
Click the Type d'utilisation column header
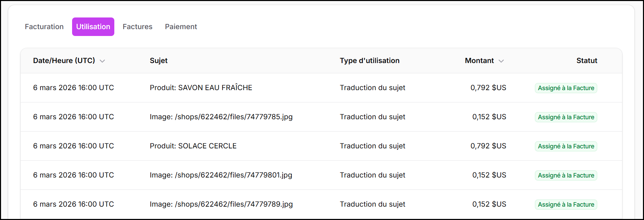pyautogui.click(x=369, y=61)
